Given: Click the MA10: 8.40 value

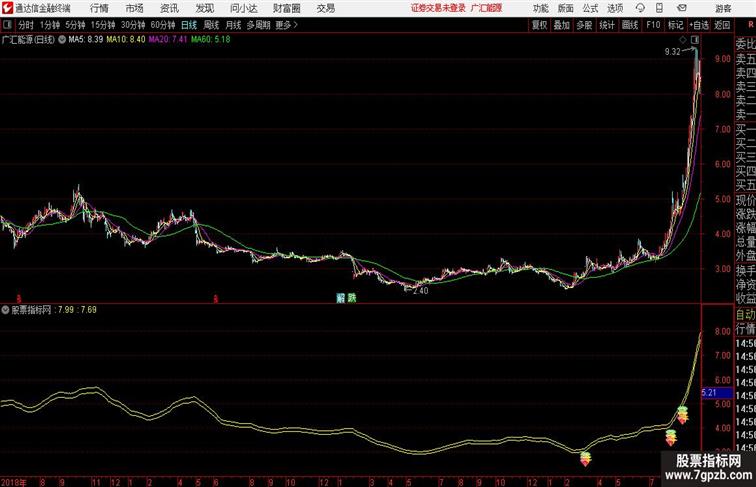Looking at the screenshot, I should tap(126, 39).
